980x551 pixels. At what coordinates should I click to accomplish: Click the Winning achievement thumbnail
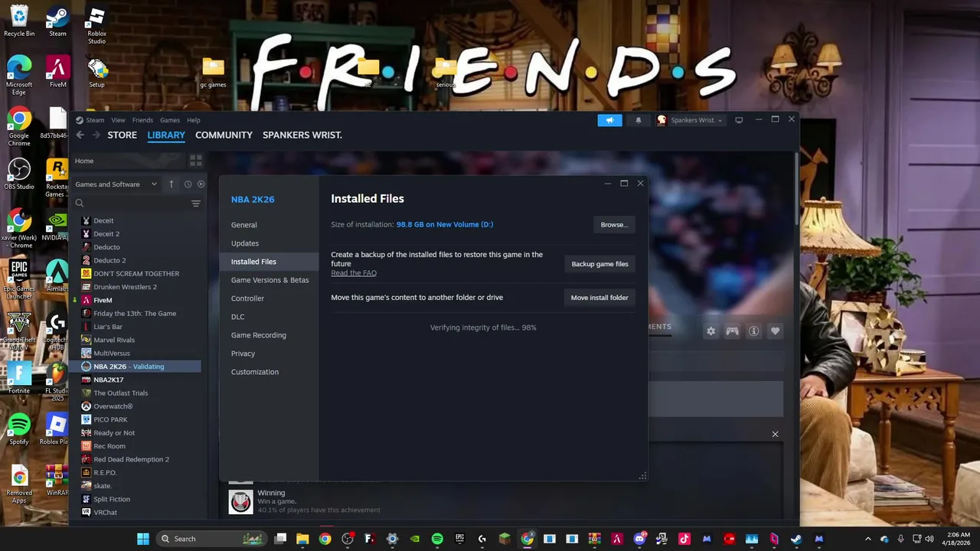(241, 501)
